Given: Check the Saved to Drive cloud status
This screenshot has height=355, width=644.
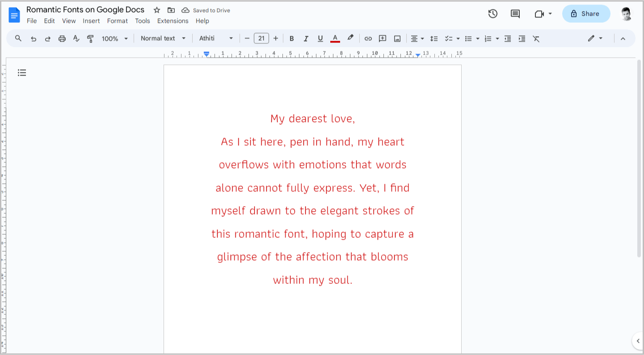Looking at the screenshot, I should (x=185, y=10).
